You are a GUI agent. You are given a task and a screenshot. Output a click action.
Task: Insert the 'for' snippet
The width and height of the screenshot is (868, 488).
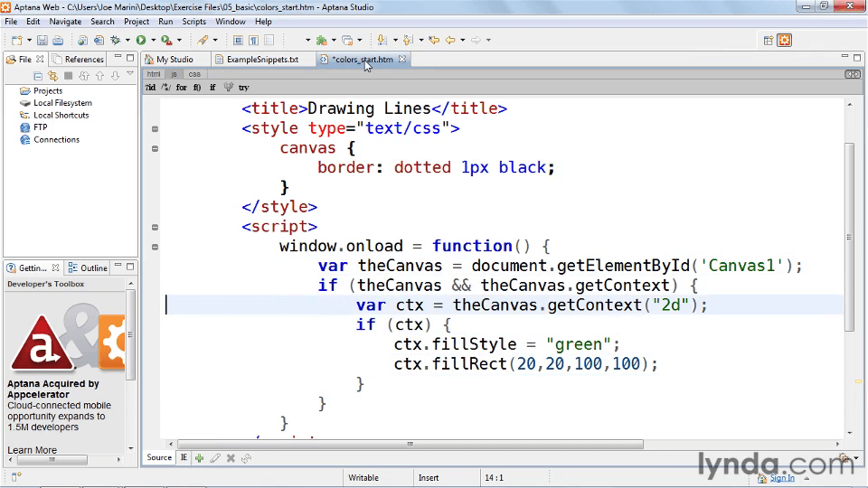(182, 88)
